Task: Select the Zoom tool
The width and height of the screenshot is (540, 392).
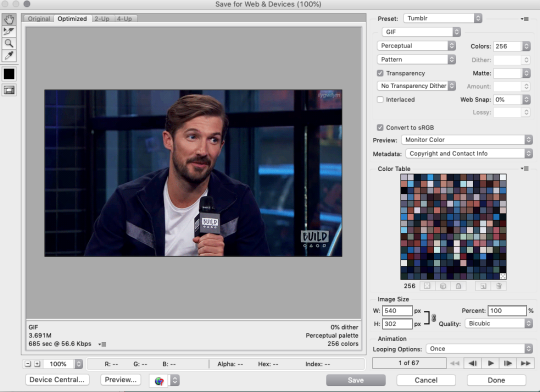Action: click(x=9, y=43)
